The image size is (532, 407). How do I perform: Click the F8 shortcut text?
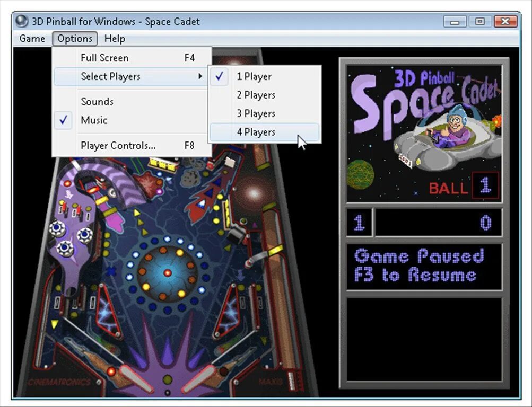coord(189,146)
